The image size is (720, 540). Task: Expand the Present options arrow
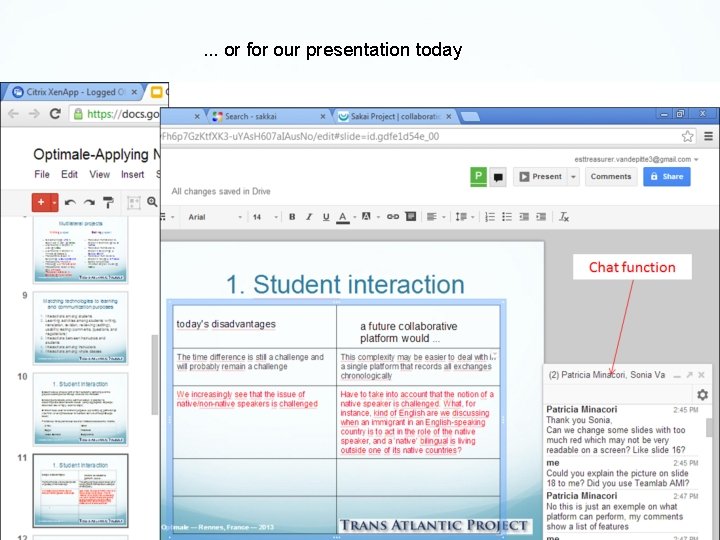pyautogui.click(x=573, y=177)
